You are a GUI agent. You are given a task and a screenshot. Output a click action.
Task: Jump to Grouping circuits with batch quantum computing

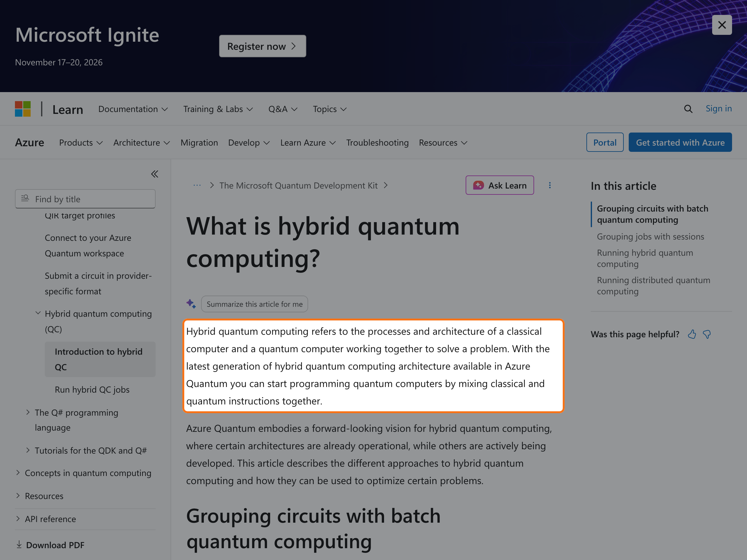point(652,214)
